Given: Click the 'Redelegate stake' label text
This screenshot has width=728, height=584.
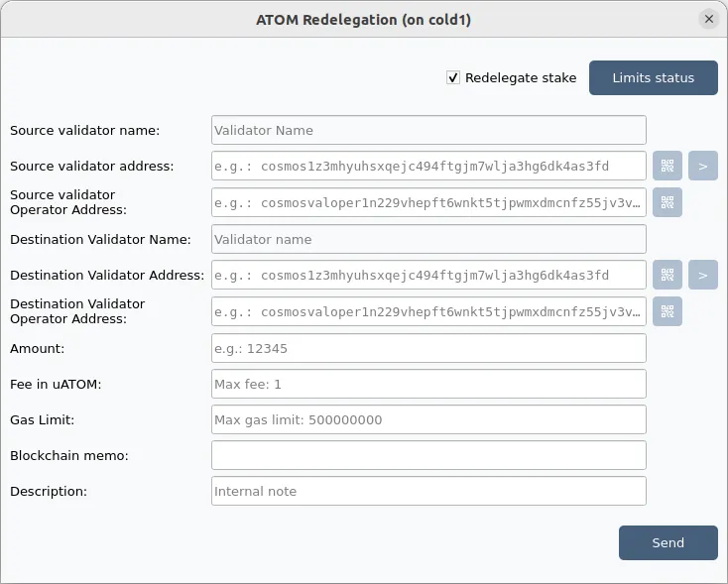Looking at the screenshot, I should click(521, 78).
